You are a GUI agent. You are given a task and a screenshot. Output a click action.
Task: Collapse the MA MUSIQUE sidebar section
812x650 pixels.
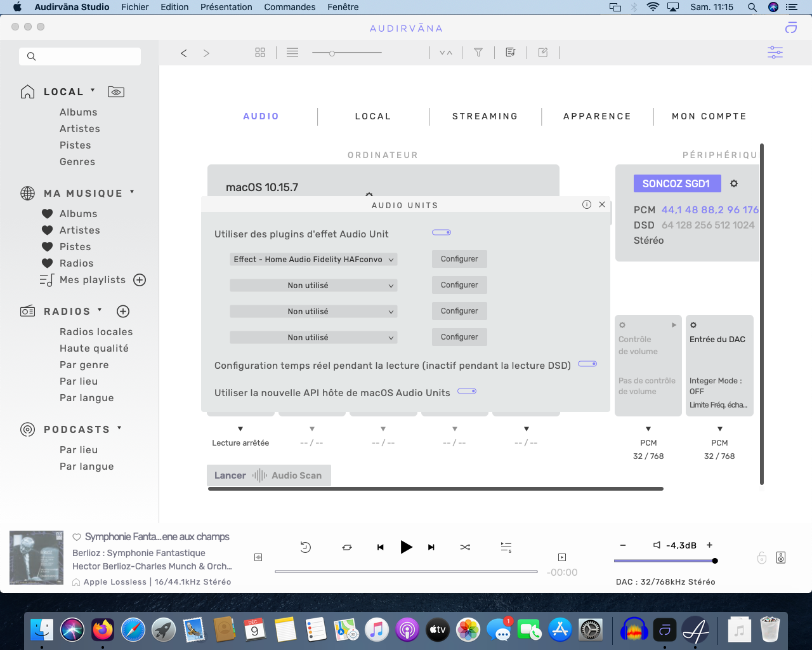(132, 191)
